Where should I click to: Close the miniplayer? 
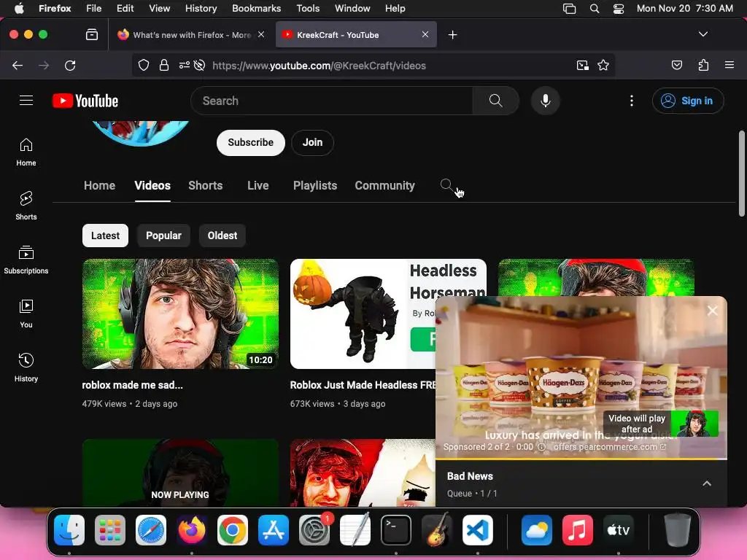[712, 311]
